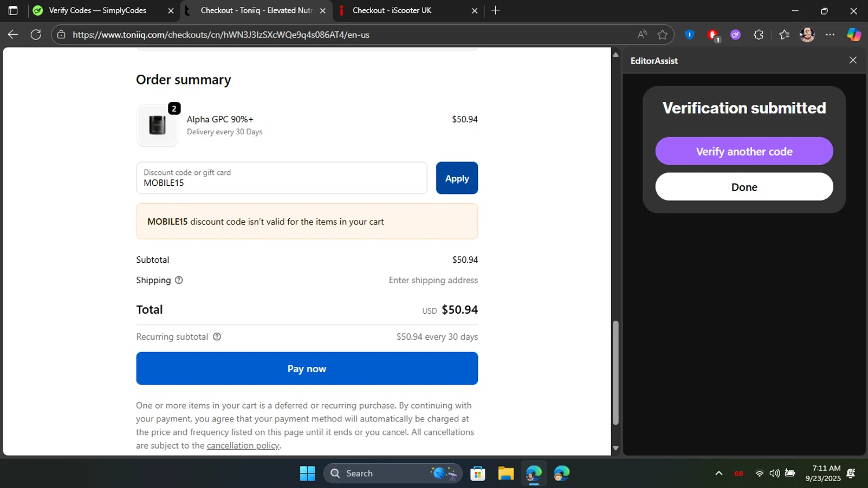Open a new browser tab
Screen dimensions: 868x488
pos(495,10)
